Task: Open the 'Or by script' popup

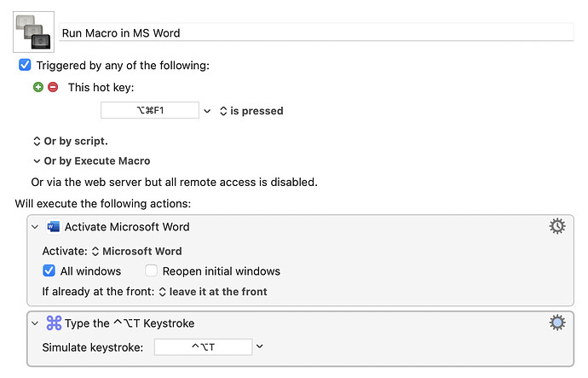Action: point(71,141)
